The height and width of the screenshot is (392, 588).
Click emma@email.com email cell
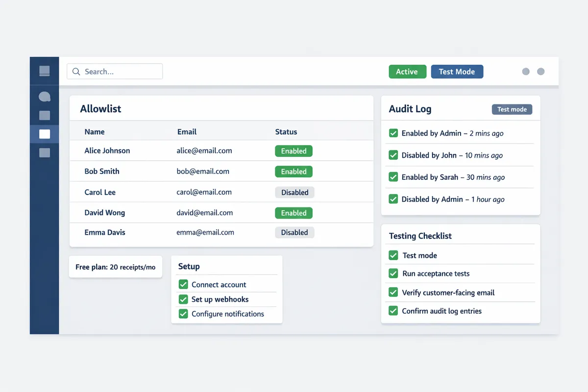tap(205, 232)
